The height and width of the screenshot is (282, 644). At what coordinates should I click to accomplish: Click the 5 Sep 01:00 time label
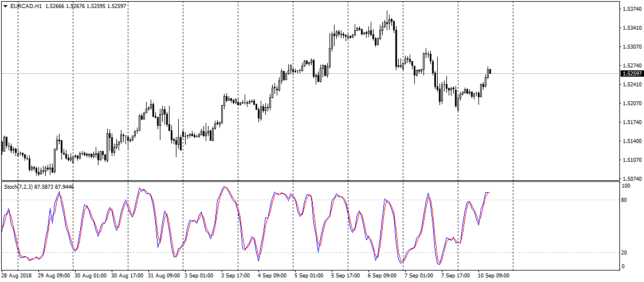point(309,276)
